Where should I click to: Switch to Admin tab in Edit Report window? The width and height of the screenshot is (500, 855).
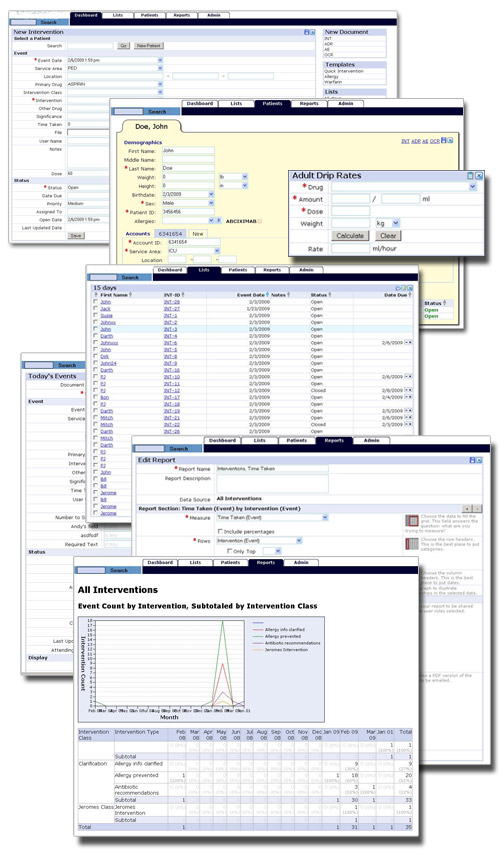click(371, 441)
